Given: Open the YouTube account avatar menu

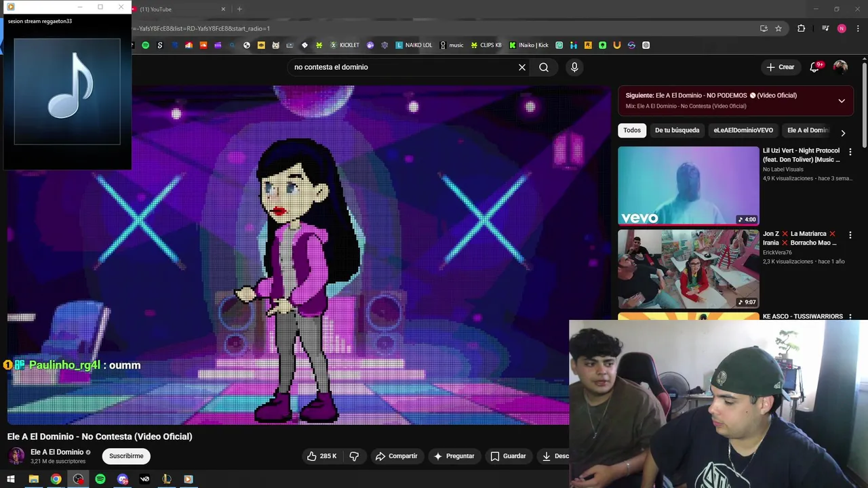Looking at the screenshot, I should 840,67.
